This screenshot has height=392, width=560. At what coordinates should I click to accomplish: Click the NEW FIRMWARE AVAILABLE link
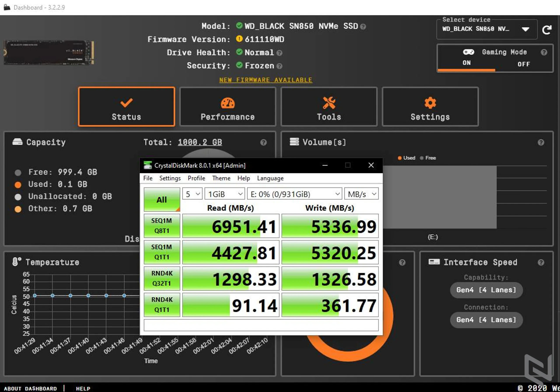click(266, 80)
